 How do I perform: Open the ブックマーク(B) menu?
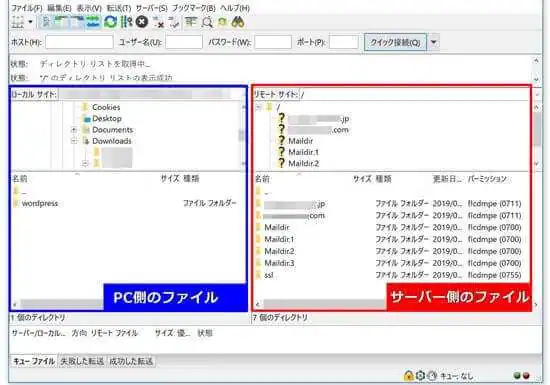pos(194,8)
